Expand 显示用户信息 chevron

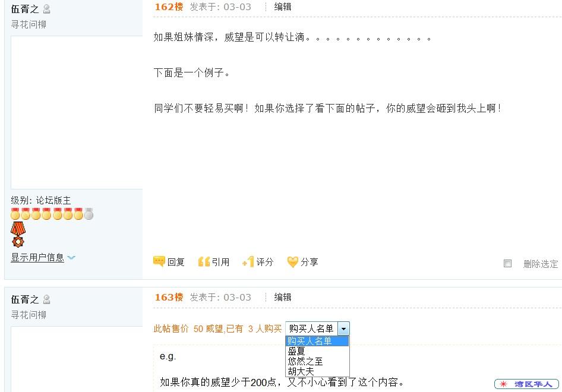(x=71, y=257)
